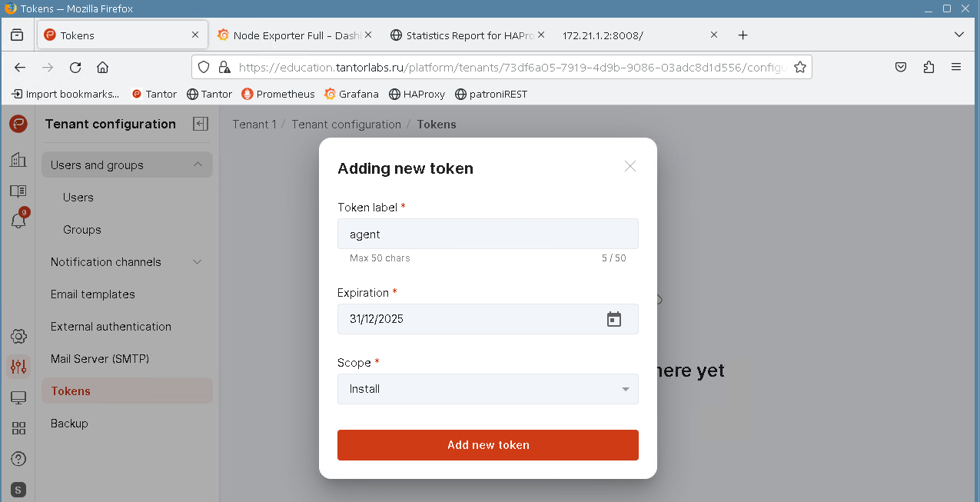Click the help question mark icon
The width and height of the screenshot is (980, 502).
click(18, 459)
